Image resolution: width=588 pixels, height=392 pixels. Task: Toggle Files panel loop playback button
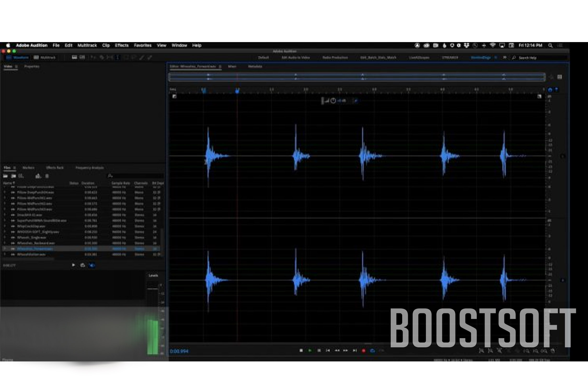point(83,265)
